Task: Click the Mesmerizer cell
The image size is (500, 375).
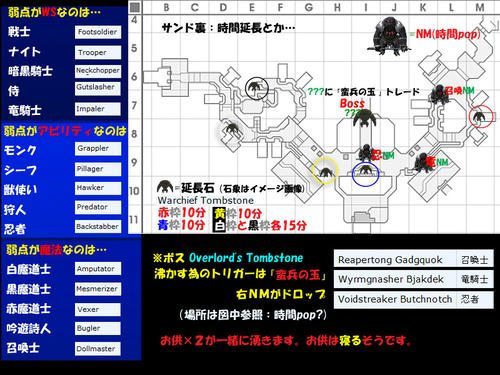Action: (98, 289)
